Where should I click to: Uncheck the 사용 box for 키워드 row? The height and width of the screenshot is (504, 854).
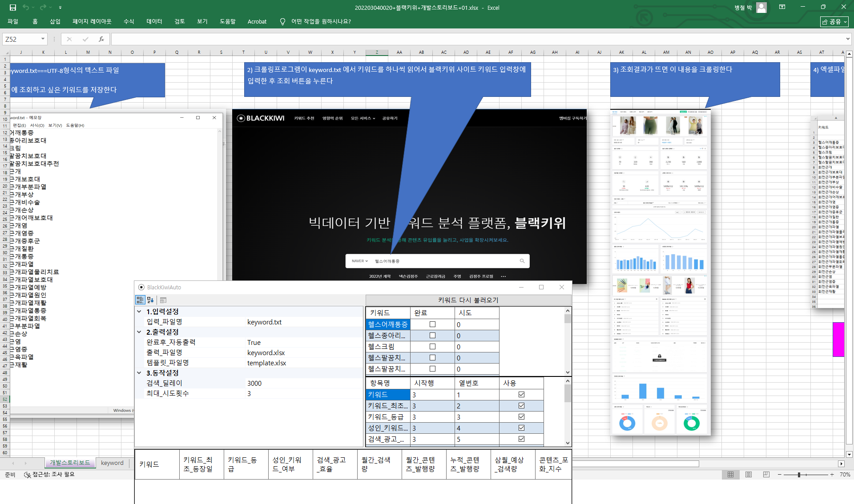(x=521, y=395)
